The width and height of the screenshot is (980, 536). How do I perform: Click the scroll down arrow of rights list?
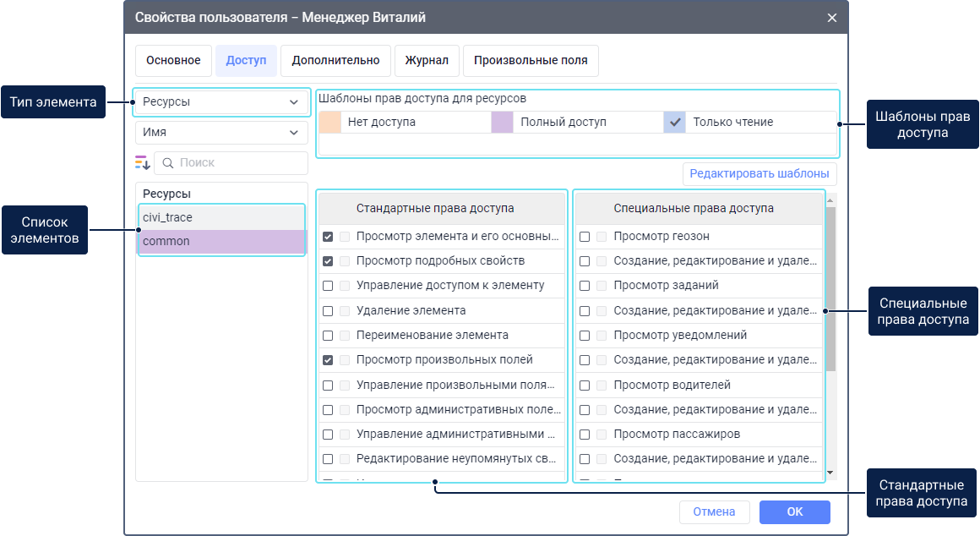tap(830, 473)
